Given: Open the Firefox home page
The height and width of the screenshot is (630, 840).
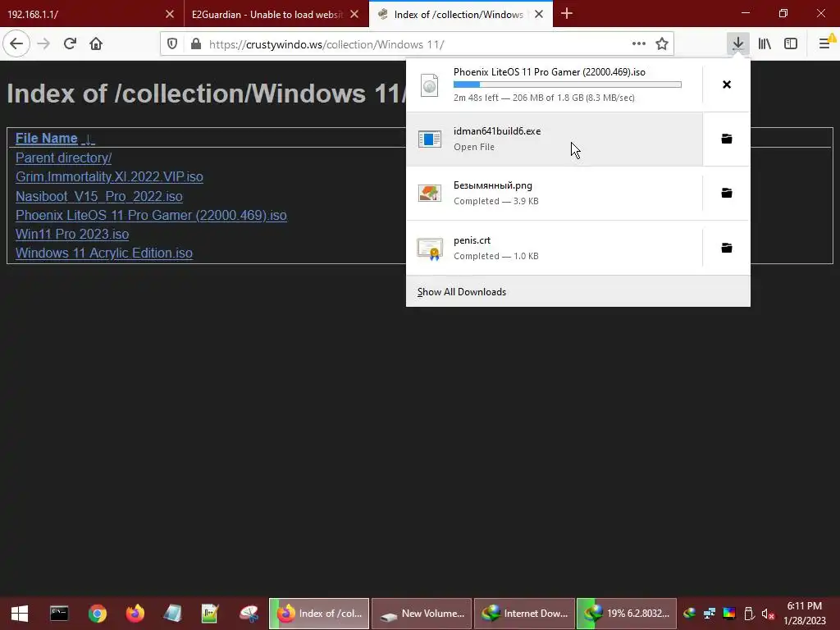Looking at the screenshot, I should point(96,44).
